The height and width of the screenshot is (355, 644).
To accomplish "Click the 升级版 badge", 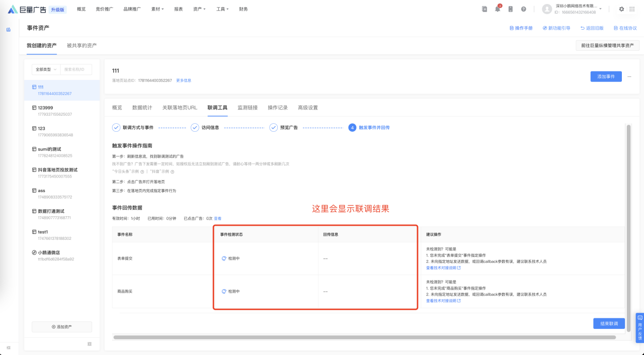I will tap(58, 9).
